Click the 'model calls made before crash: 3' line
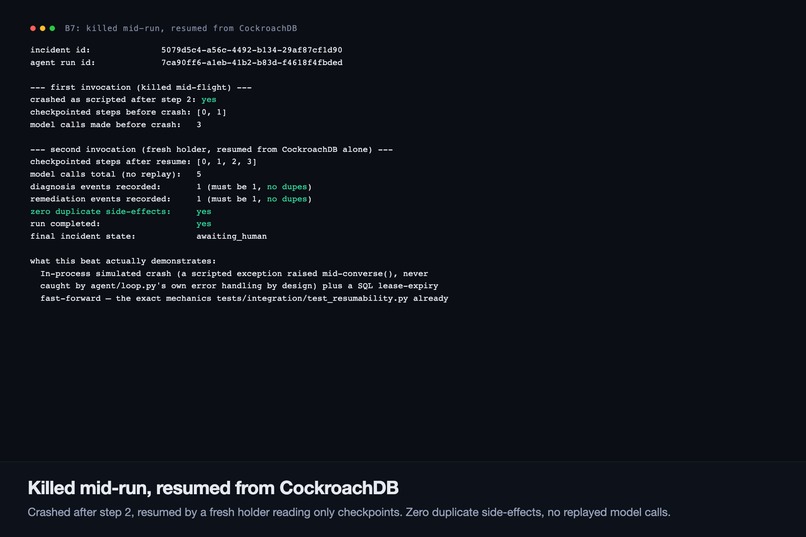The height and width of the screenshot is (537, 806). pos(116,124)
